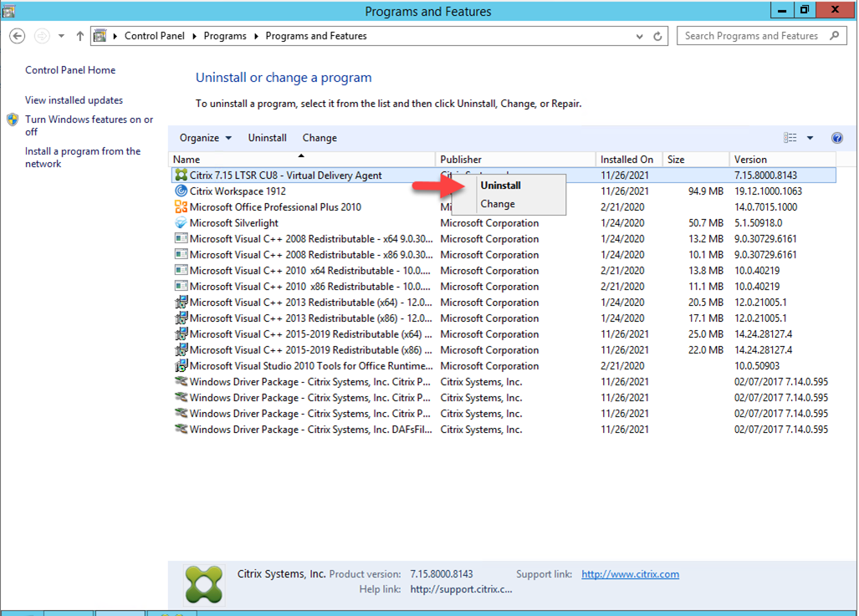Choose Change from the context menu
The width and height of the screenshot is (859, 616).
coord(498,204)
